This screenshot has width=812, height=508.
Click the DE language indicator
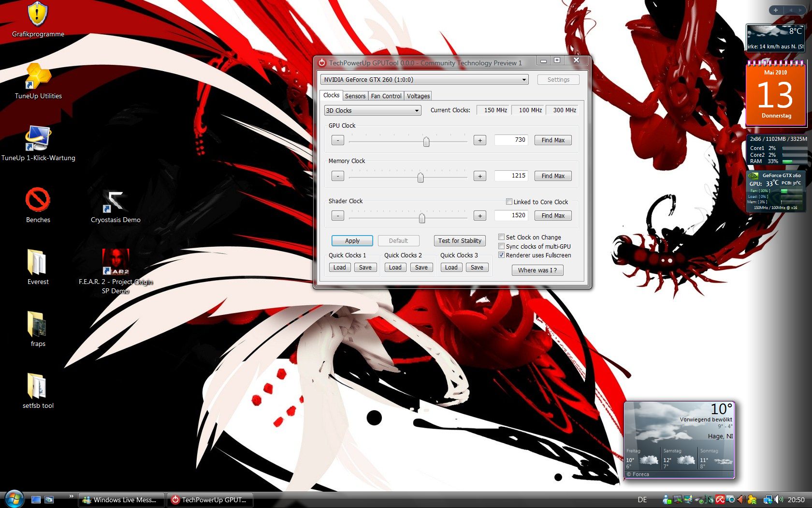(642, 500)
